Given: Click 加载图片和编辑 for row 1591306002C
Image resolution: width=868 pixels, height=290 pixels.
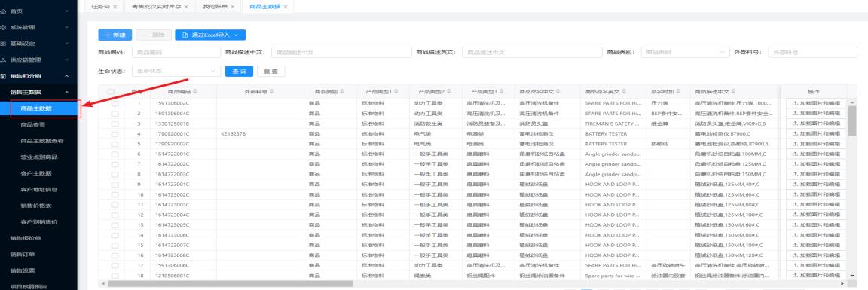Looking at the screenshot, I should tap(816, 103).
